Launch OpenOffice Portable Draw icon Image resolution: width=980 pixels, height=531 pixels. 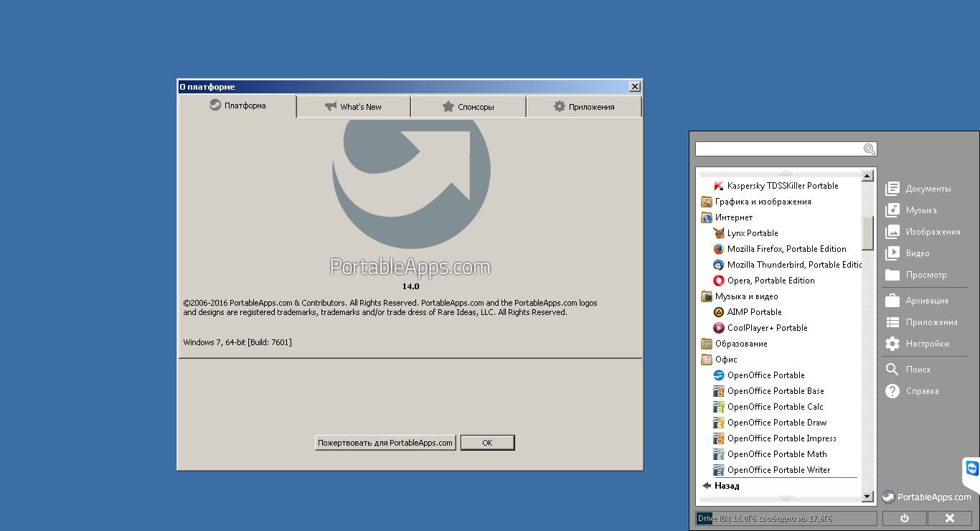point(718,423)
